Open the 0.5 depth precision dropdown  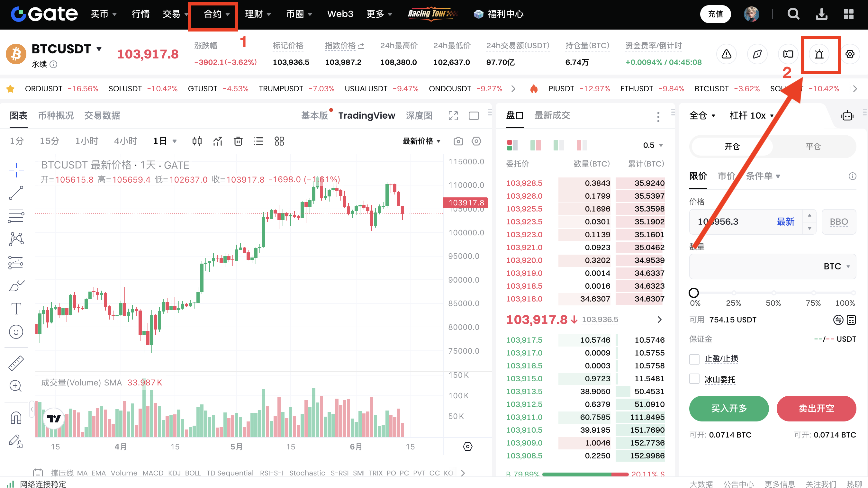tap(653, 145)
